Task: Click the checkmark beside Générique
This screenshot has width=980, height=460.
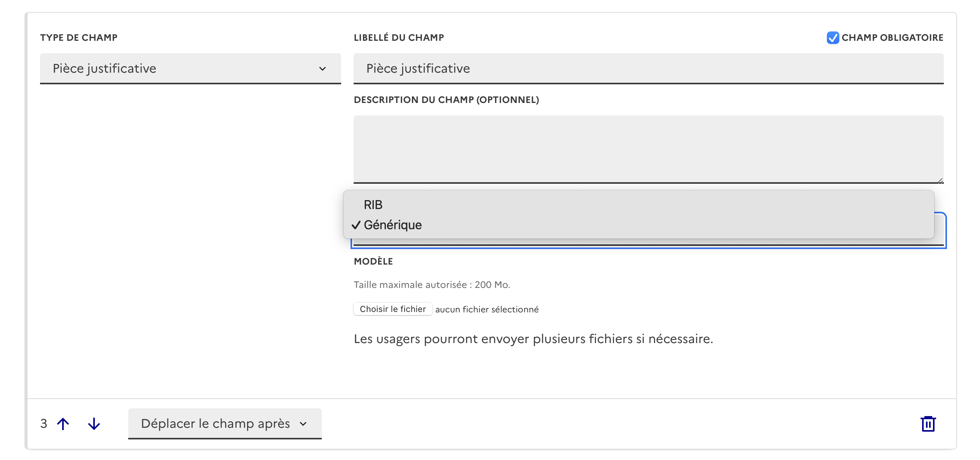Action: (x=356, y=225)
